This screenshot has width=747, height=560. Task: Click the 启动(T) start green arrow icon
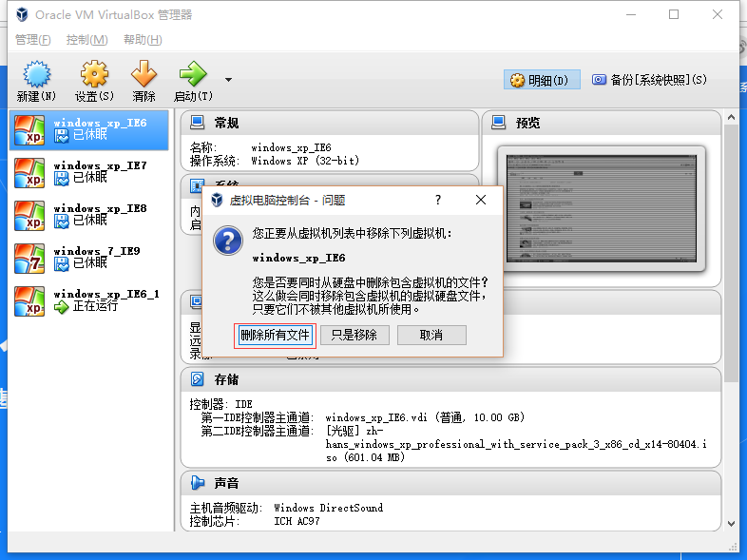click(193, 74)
